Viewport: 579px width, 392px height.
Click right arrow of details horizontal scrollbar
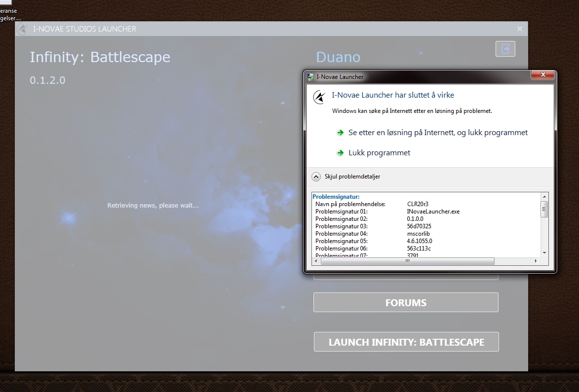point(537,261)
